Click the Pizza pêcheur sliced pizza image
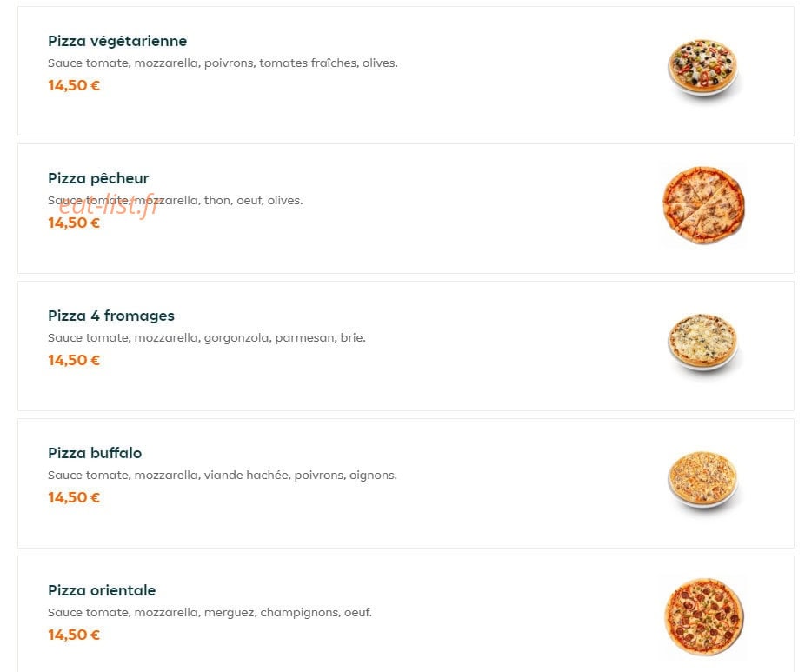Screen dimensions: 805x672 pyautogui.click(x=703, y=205)
